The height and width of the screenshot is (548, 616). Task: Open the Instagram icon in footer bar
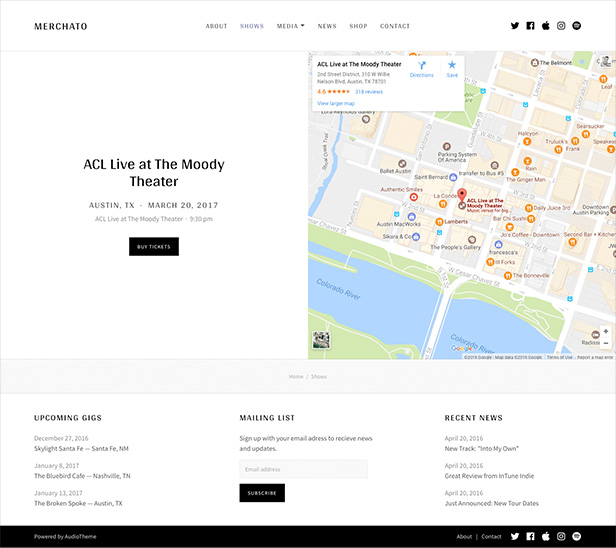[x=561, y=536]
